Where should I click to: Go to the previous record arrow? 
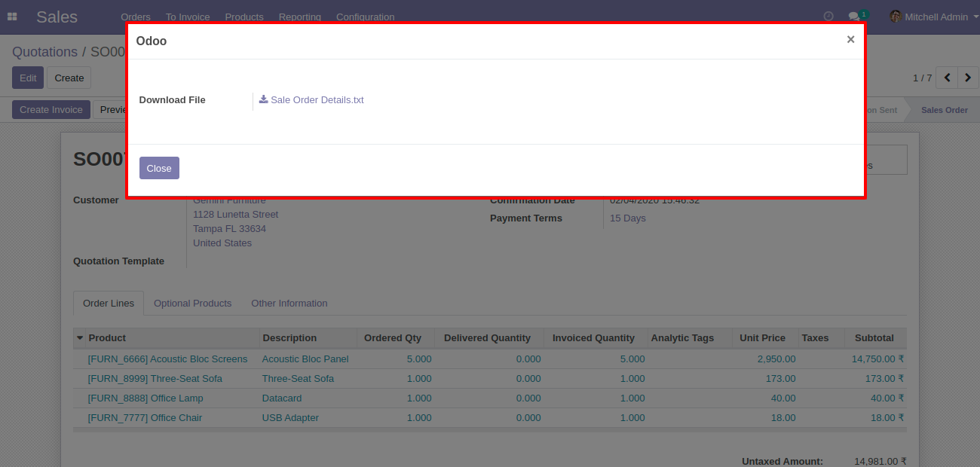point(947,78)
